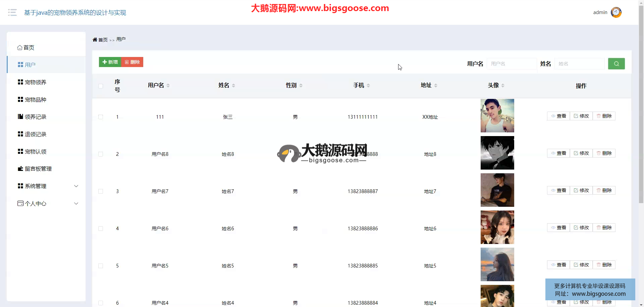Sort by 性别 column arrows
Image resolution: width=644 pixels, height=307 pixels.
click(301, 85)
